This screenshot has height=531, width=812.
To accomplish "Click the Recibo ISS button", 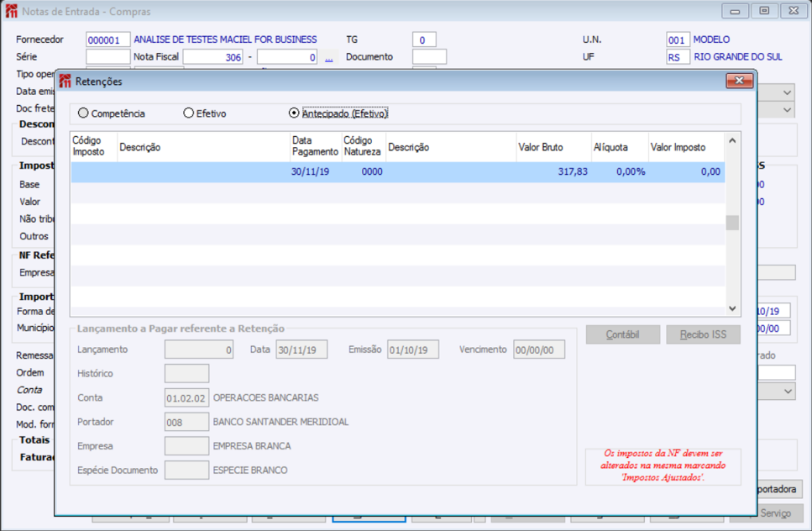I will 703,334.
